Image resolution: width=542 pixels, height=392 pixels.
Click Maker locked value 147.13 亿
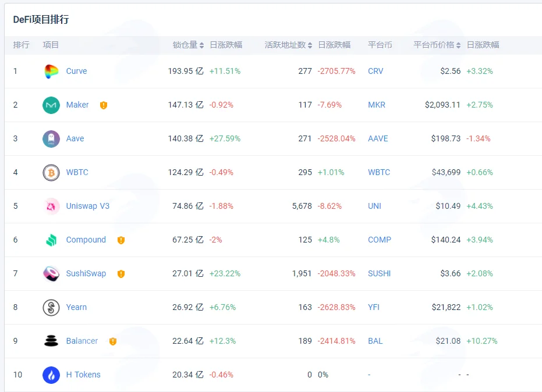(x=186, y=105)
